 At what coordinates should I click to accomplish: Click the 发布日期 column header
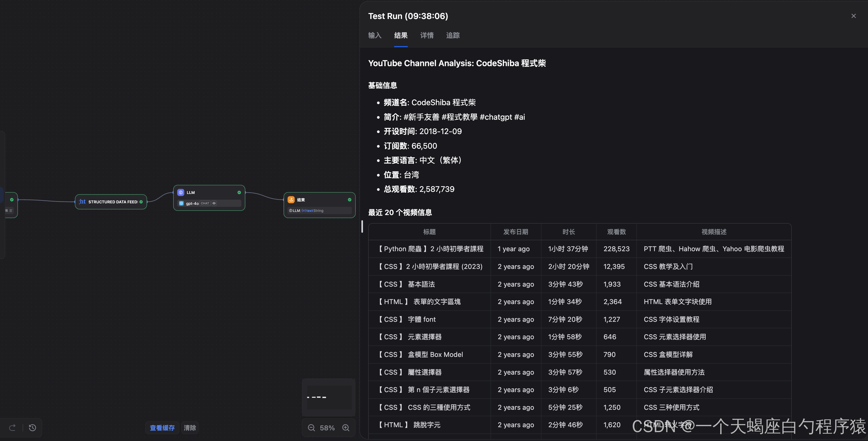[x=515, y=232]
